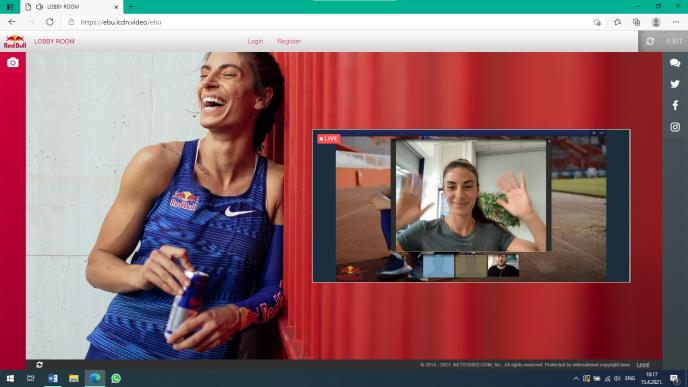Open the chat bubbles icon on the right sidebar
688x387 pixels.
pyautogui.click(x=675, y=63)
